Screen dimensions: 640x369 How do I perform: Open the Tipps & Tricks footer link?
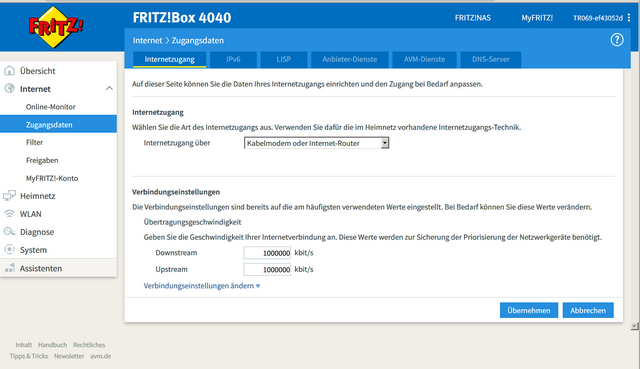pos(29,356)
